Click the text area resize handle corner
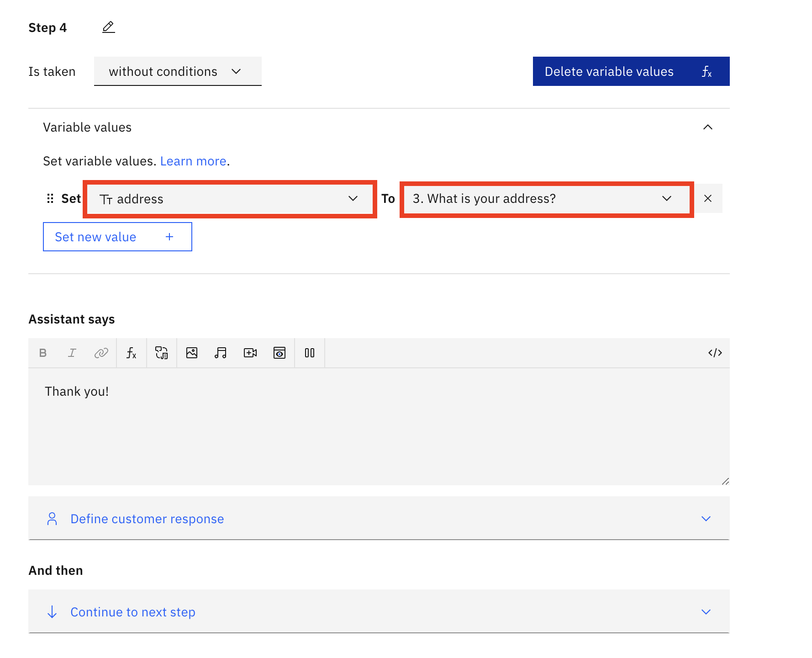The image size is (812, 658). [725, 481]
